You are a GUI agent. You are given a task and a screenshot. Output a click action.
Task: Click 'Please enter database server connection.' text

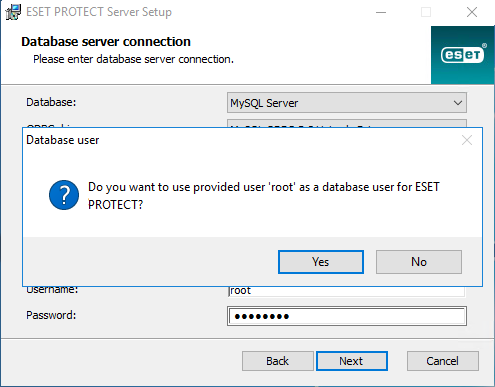click(x=134, y=59)
